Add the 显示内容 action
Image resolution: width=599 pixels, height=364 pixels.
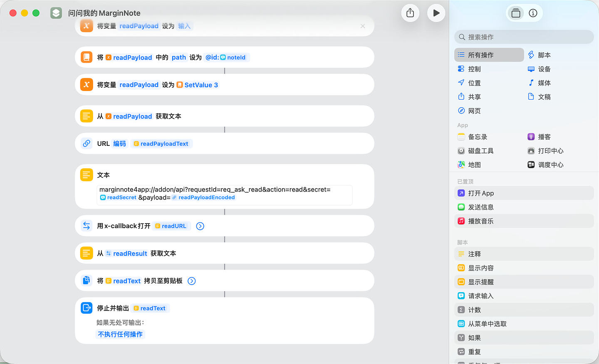pos(524,268)
